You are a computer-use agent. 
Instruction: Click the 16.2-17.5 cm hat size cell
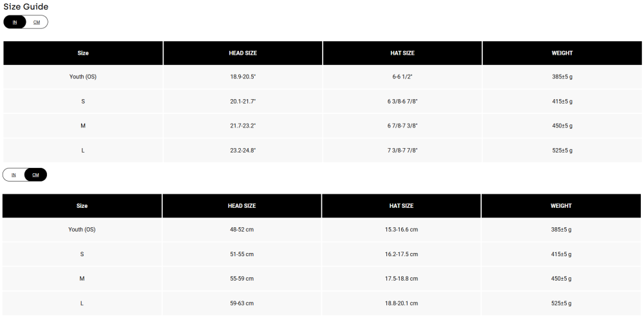click(x=401, y=254)
